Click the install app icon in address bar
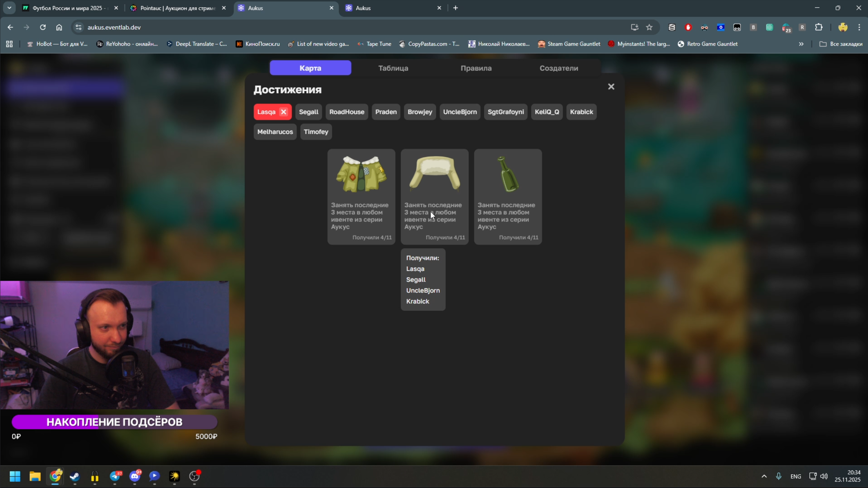868x488 pixels. tap(634, 27)
